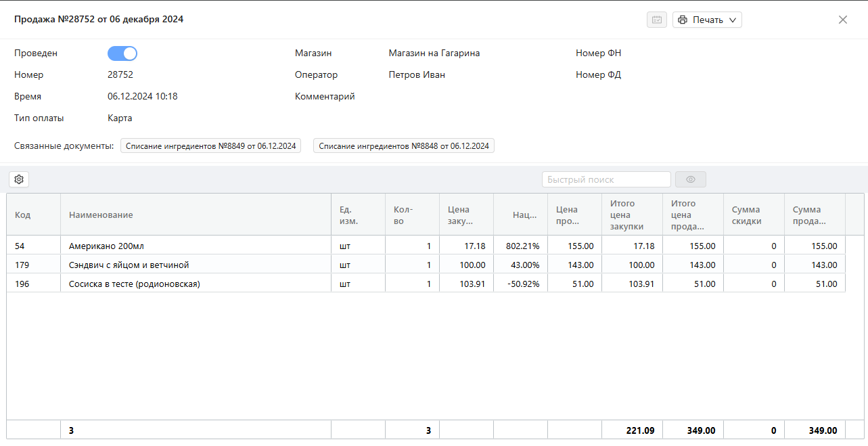Close the sale document with the X
The image size is (868, 446).
tap(842, 20)
